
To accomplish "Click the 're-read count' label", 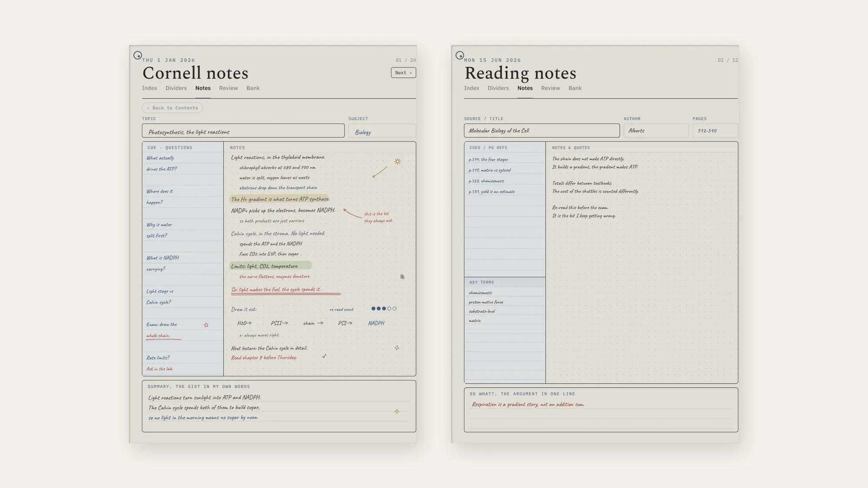I will pyautogui.click(x=342, y=310).
